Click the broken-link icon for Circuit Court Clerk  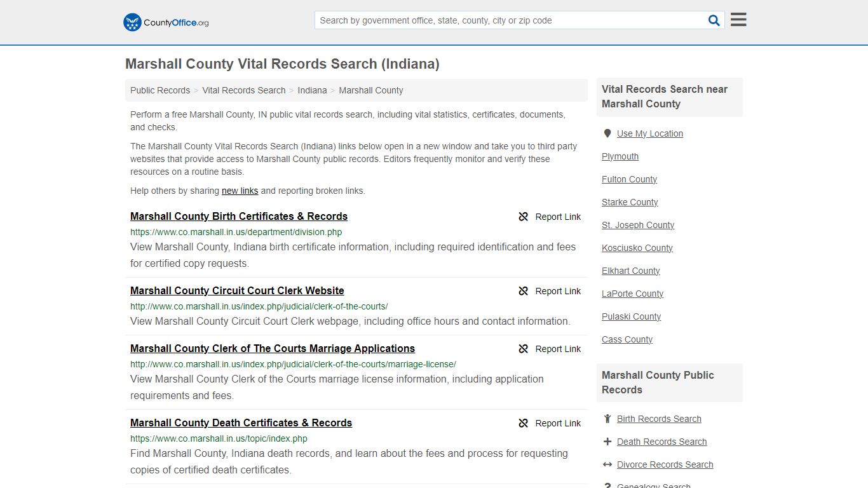[x=524, y=291]
